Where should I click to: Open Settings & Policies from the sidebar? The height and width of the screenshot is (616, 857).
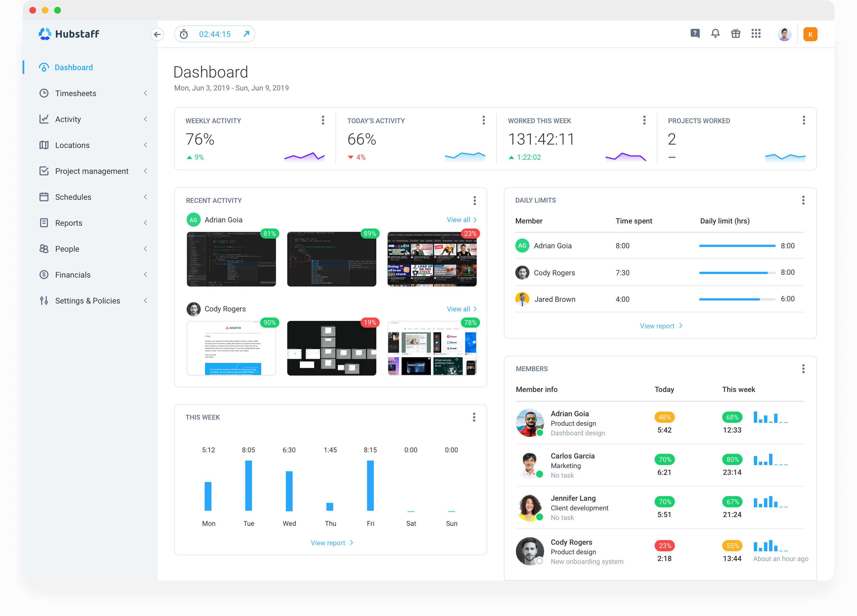click(x=87, y=301)
